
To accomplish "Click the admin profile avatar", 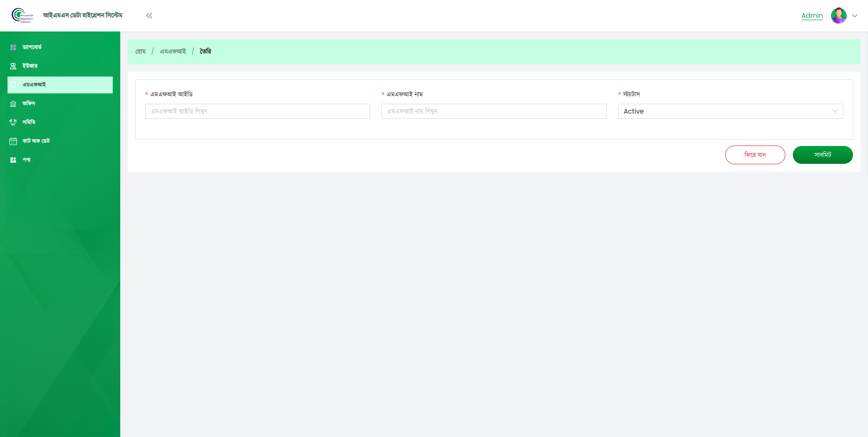I will 838,15.
